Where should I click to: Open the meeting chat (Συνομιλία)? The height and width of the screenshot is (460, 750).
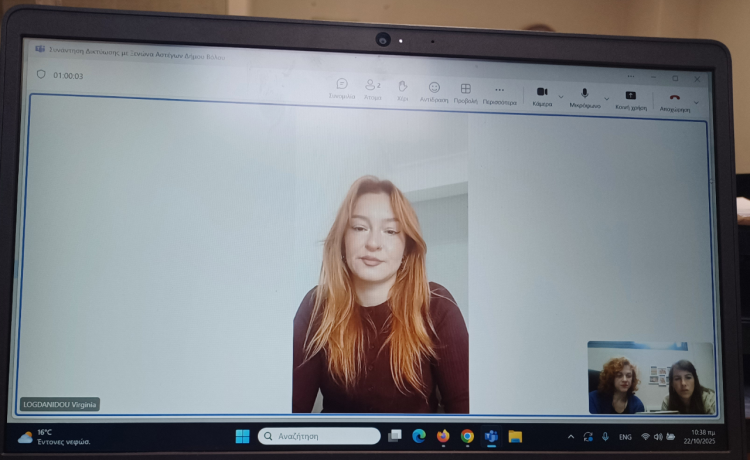tap(342, 89)
